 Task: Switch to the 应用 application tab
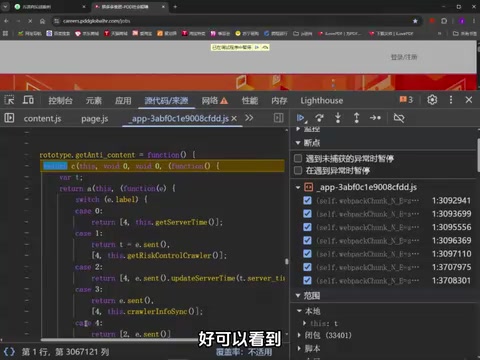tap(123, 100)
